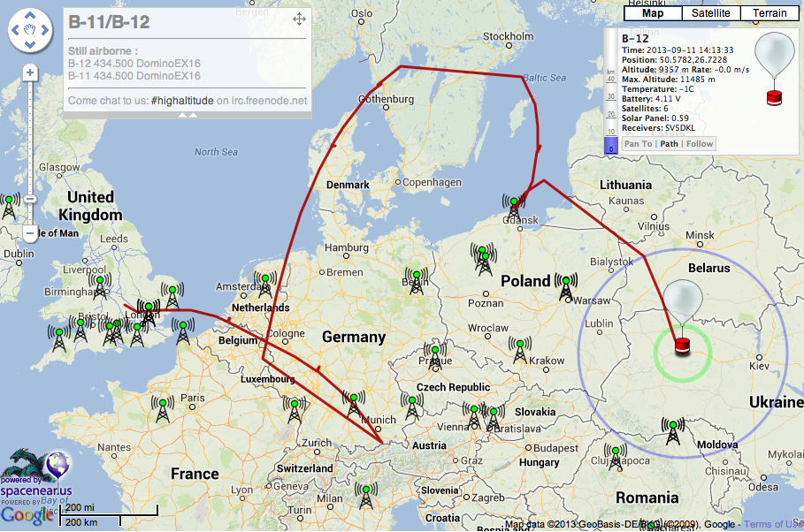Select the "B-11 434.500 DominoEX16" line
Image resolution: width=804 pixels, height=532 pixels.
pos(134,76)
